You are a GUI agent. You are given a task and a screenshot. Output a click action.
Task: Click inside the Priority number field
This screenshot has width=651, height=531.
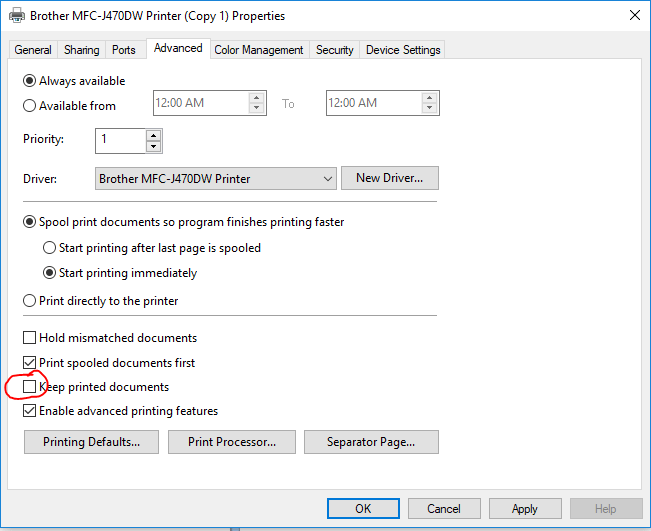tap(120, 141)
